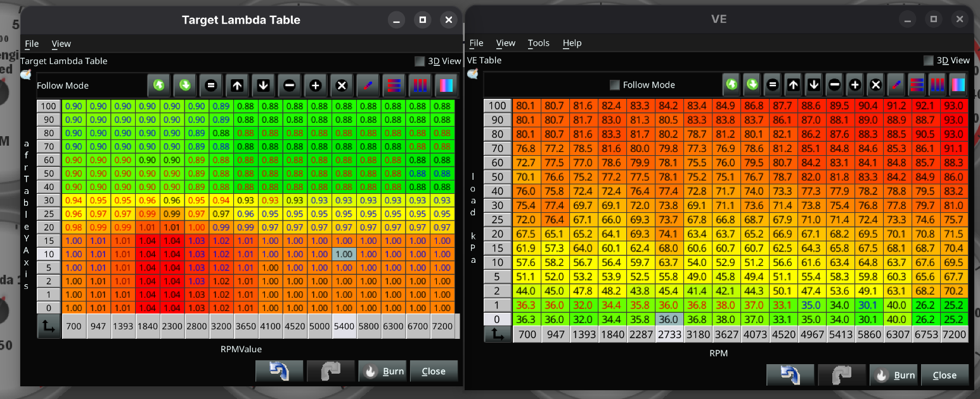Click Close button in Target Lambda Table window
The height and width of the screenshot is (399, 980).
[x=434, y=371]
